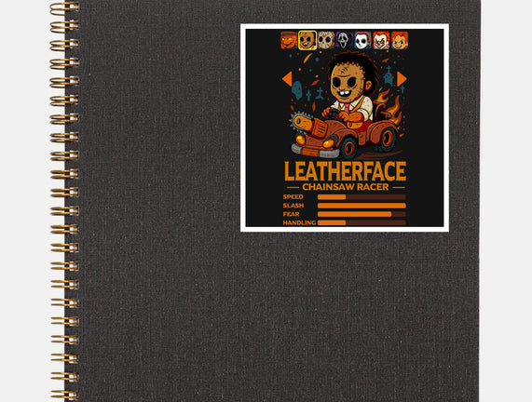Click the right orange arrow to next racer
Screen dimensions: 532x402
click(402, 79)
